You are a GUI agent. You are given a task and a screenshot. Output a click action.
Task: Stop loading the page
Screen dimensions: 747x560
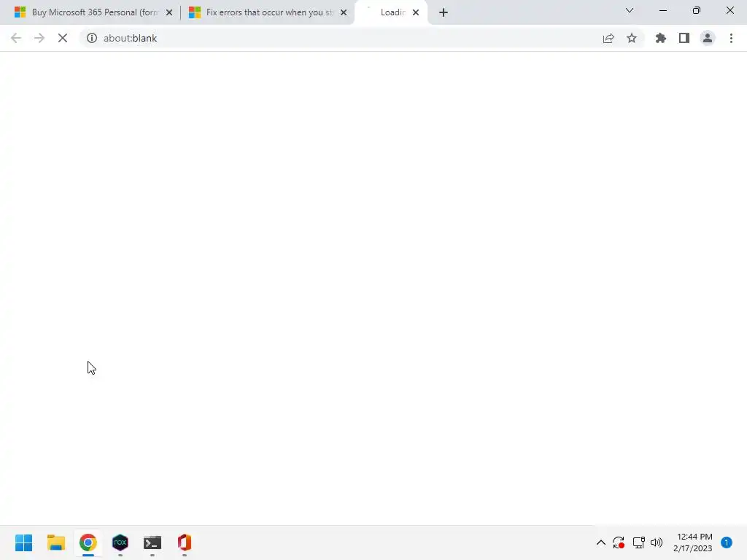coord(63,38)
